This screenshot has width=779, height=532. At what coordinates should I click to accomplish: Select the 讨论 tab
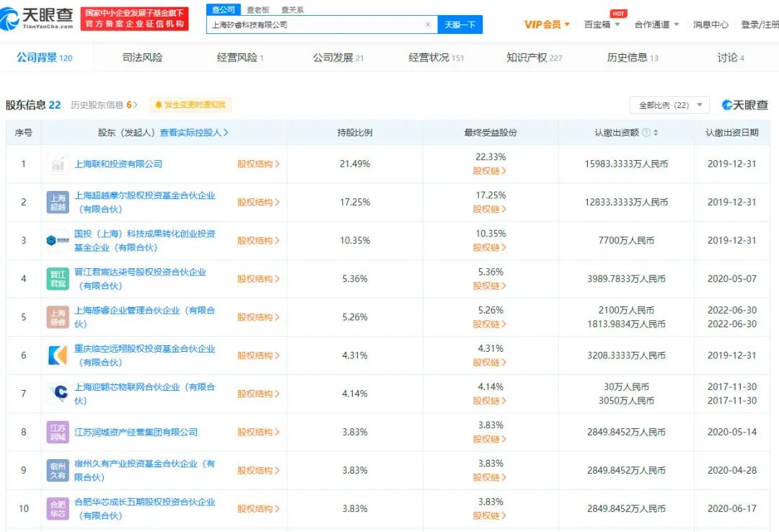click(730, 58)
